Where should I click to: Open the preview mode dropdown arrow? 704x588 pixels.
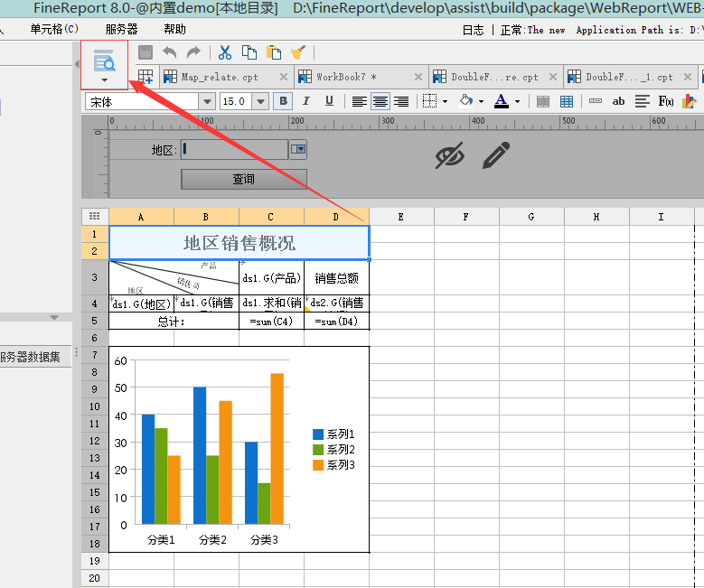coord(104,80)
